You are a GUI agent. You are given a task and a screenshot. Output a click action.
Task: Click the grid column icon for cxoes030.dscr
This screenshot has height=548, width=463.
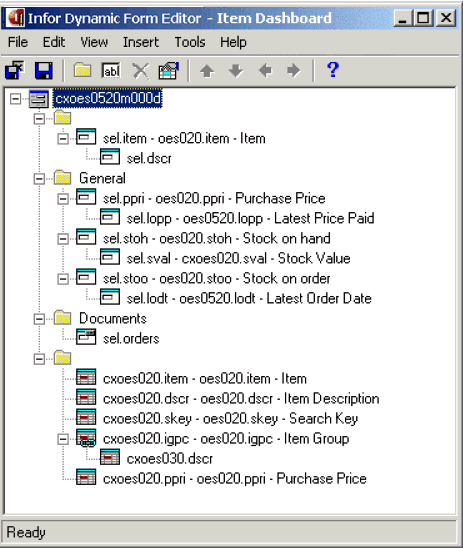coord(110,457)
